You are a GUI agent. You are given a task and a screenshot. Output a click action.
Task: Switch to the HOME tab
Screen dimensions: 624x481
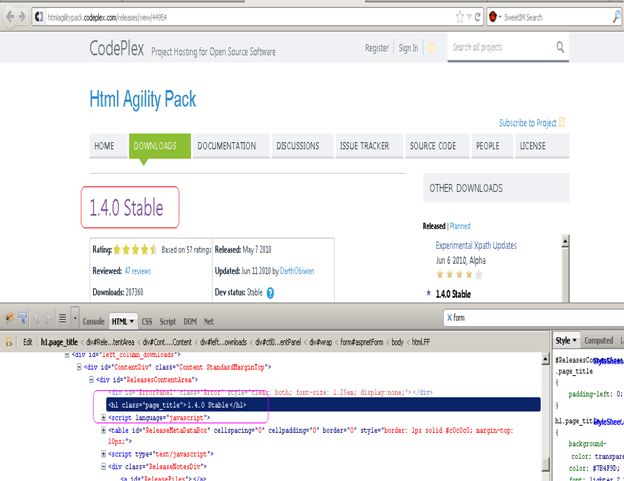(x=108, y=146)
